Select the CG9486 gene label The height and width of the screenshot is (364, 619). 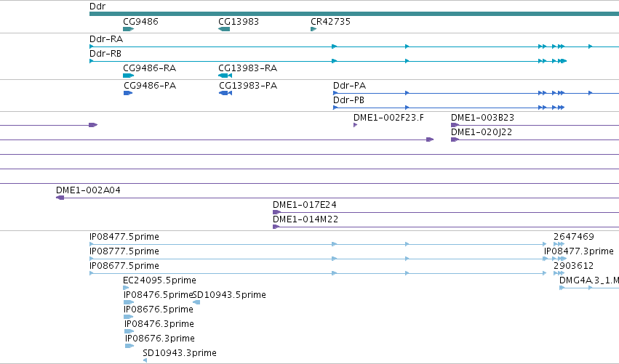coord(140,21)
